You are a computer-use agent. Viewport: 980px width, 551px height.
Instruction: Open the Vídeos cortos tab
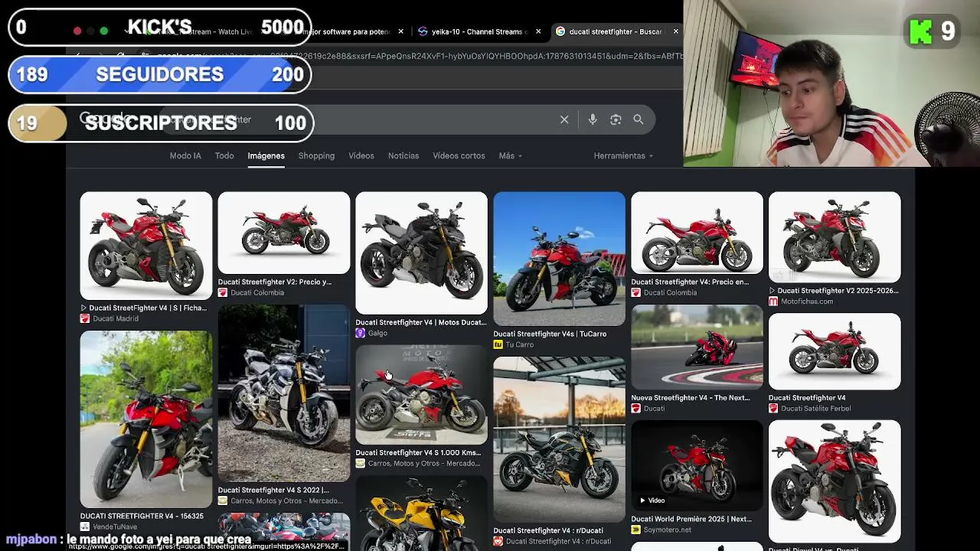(x=459, y=155)
